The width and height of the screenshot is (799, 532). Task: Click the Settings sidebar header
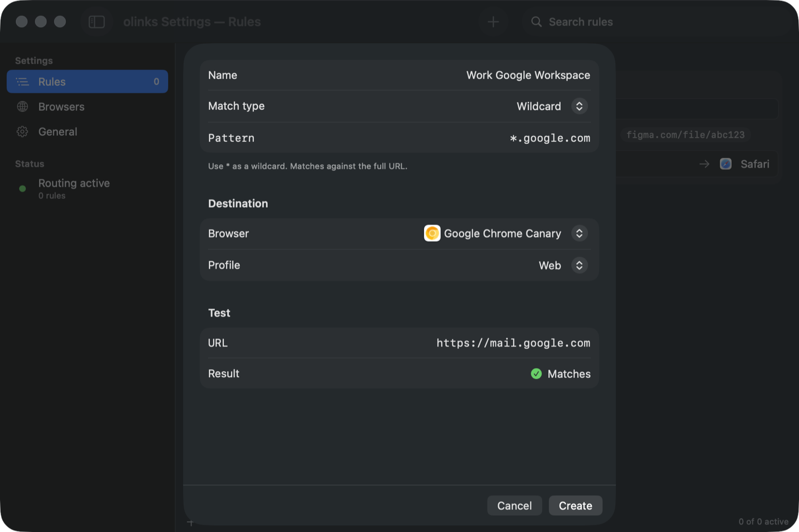click(34, 60)
